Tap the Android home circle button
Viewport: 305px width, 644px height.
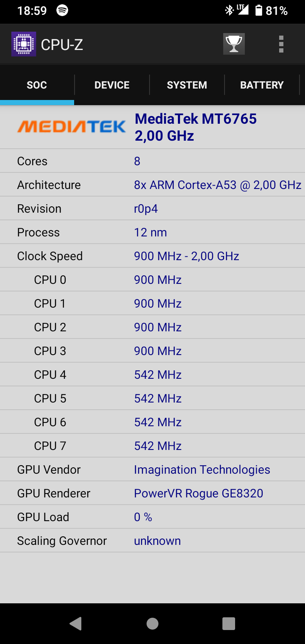click(152, 623)
